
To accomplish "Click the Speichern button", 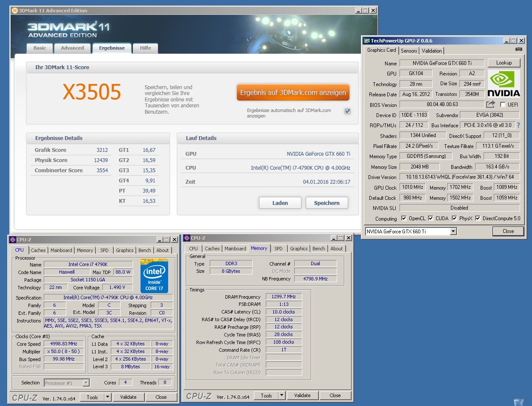I will [x=327, y=203].
